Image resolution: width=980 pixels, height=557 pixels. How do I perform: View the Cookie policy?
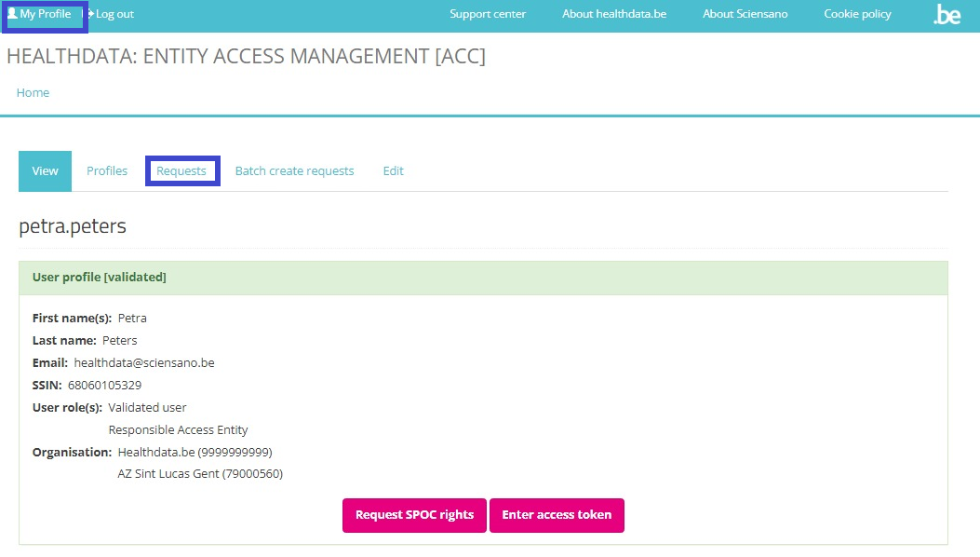[x=857, y=14]
